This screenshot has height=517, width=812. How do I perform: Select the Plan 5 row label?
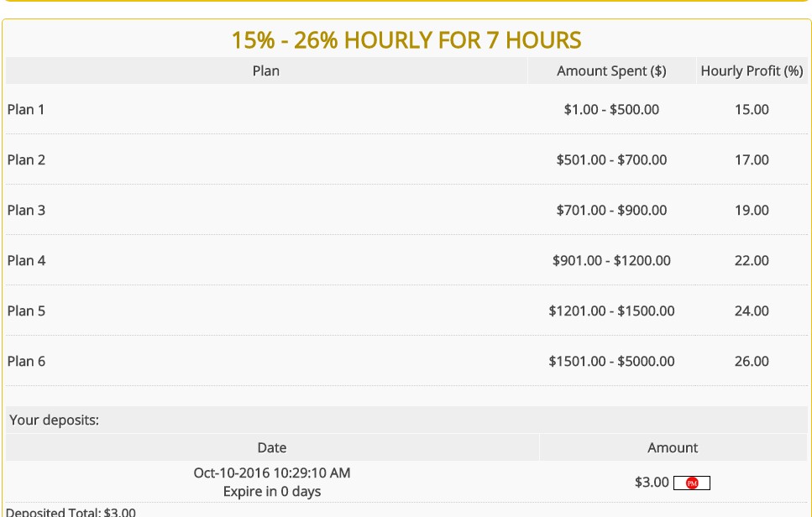pyautogui.click(x=26, y=311)
